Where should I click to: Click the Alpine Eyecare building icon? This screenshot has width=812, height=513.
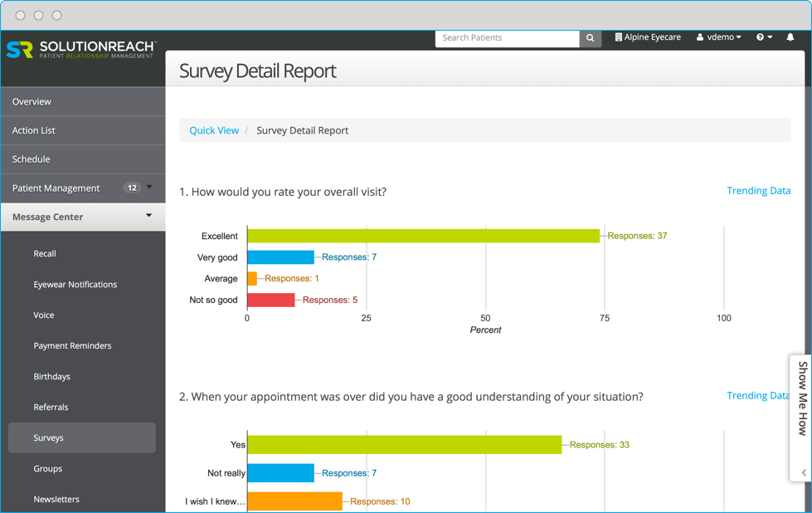tap(617, 37)
